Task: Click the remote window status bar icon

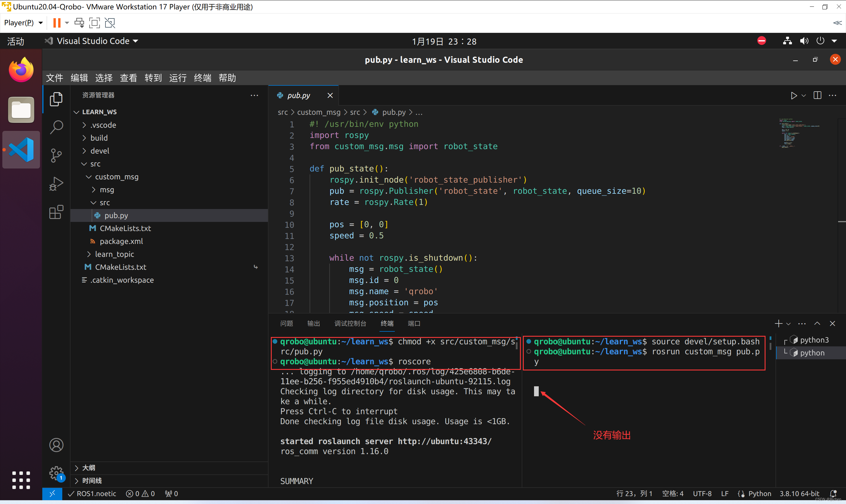Action: coord(52,494)
